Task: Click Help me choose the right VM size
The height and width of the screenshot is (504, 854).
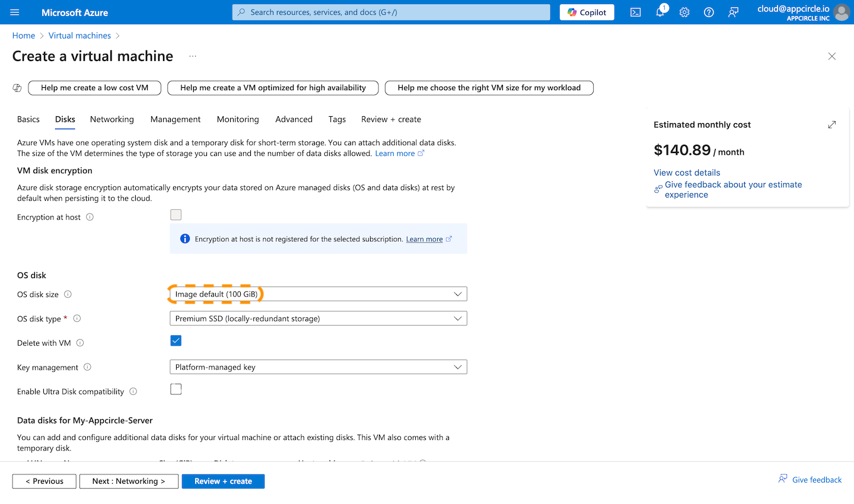Action: pos(489,88)
